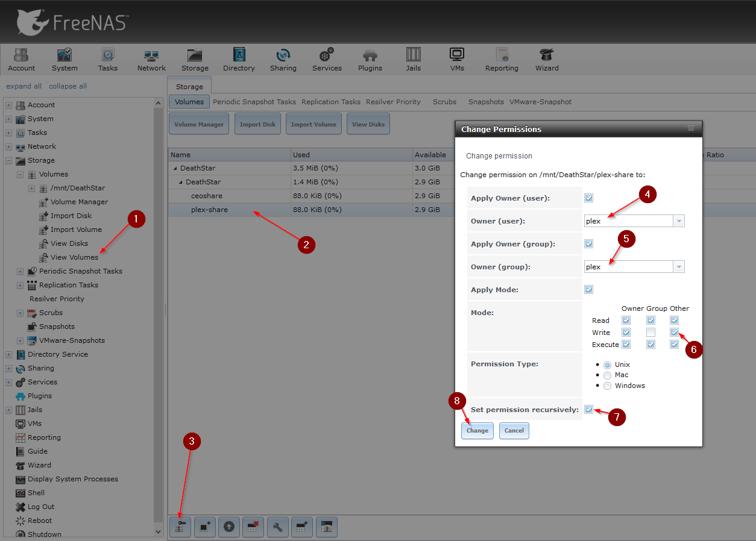
Task: Toggle Set permission recursively checkbox
Action: point(588,410)
